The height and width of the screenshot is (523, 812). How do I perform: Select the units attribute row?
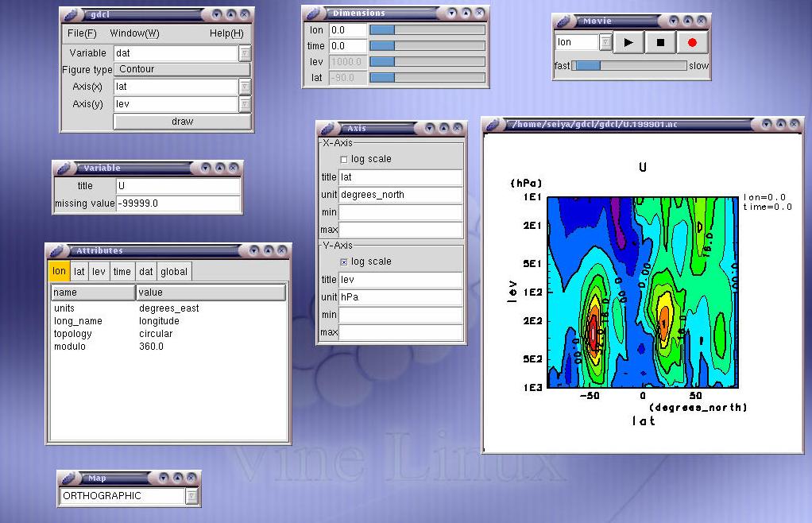coord(168,308)
